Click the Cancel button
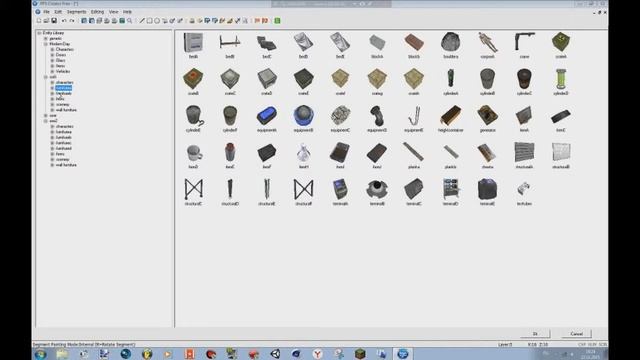The height and width of the screenshot is (360, 640). coord(576,334)
